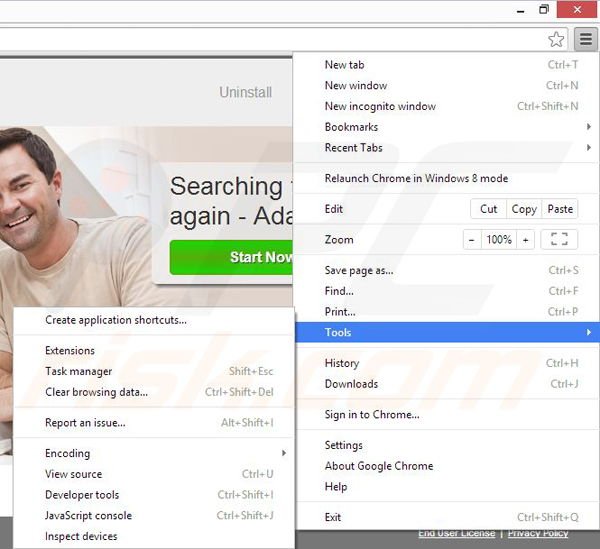Viewport: 600px width, 549px height.
Task: Select Print... menu item
Action: [446, 311]
